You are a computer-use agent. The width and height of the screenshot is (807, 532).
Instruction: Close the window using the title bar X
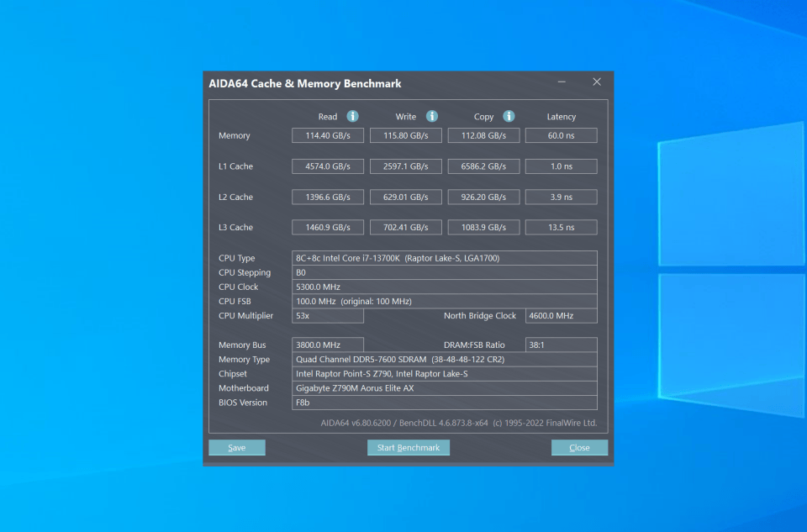tap(597, 82)
